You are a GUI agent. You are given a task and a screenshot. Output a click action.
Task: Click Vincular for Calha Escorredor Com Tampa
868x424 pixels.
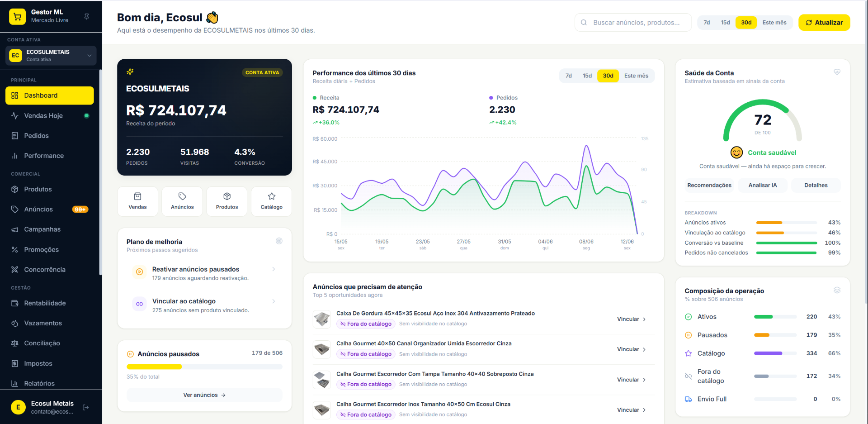(x=632, y=380)
